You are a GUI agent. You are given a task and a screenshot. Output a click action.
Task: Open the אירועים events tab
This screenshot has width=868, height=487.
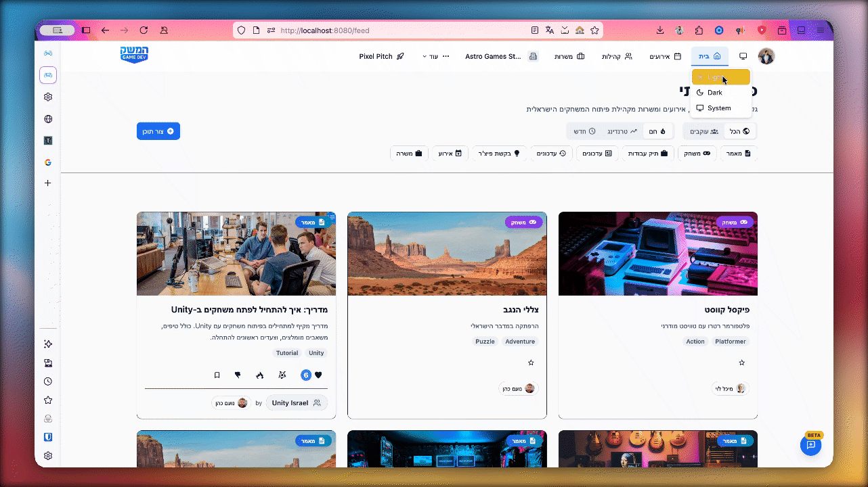[665, 56]
